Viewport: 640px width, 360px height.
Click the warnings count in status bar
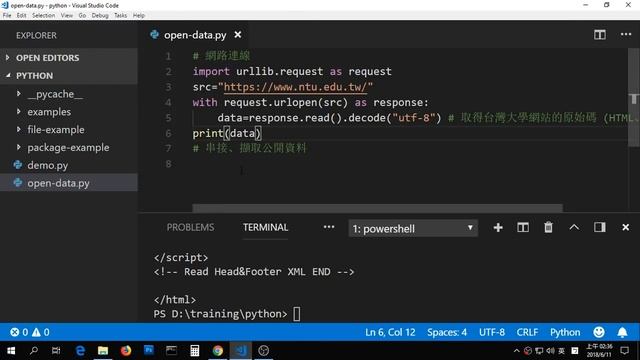click(x=41, y=332)
